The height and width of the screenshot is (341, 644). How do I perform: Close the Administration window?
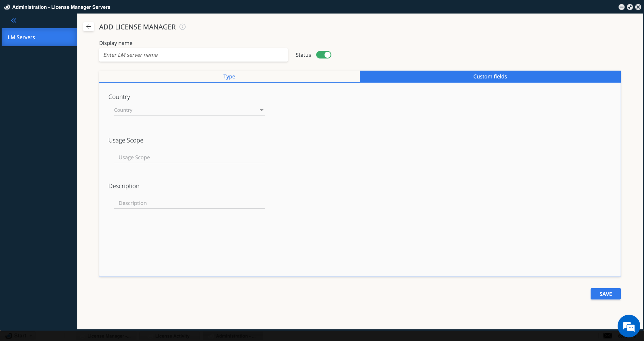coord(638,7)
